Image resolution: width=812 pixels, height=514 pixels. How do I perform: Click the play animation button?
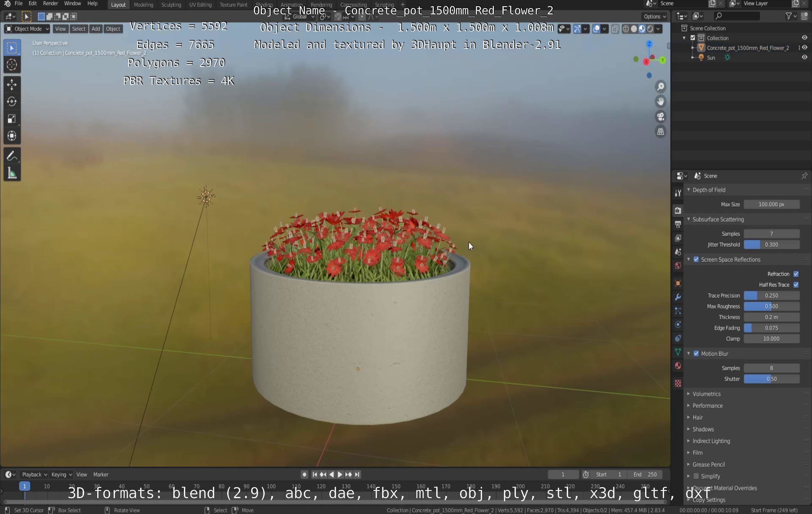[340, 475]
